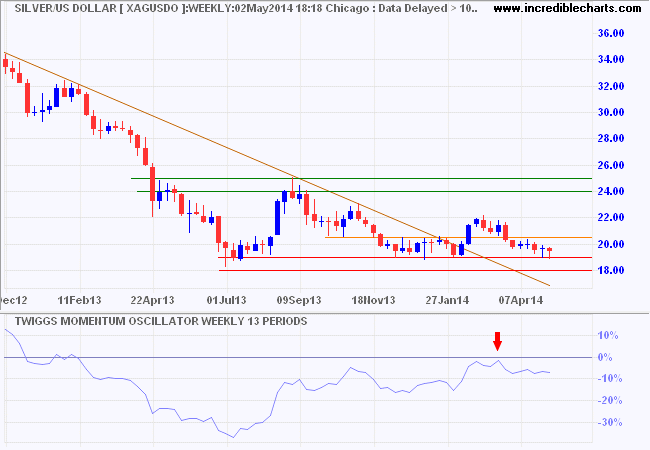
Task: Select the 34.00 price axis label
Action: point(611,59)
